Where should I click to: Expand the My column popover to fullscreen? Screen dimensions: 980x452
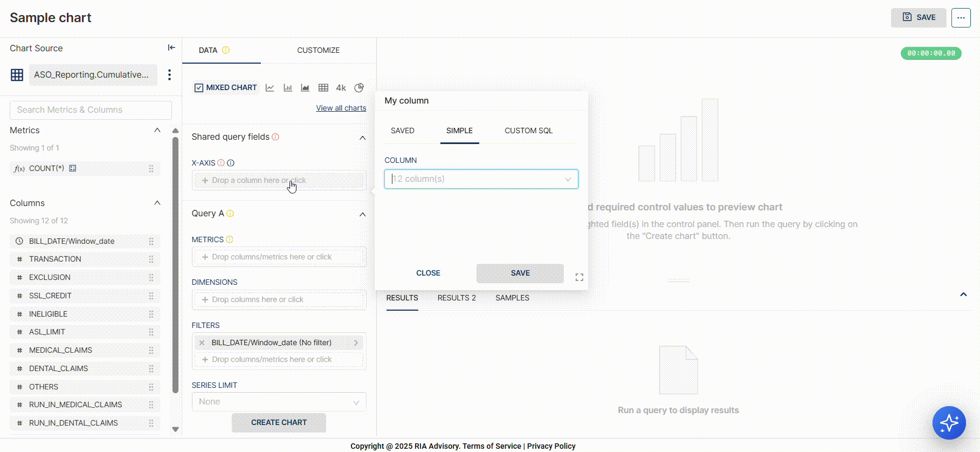pyautogui.click(x=579, y=277)
